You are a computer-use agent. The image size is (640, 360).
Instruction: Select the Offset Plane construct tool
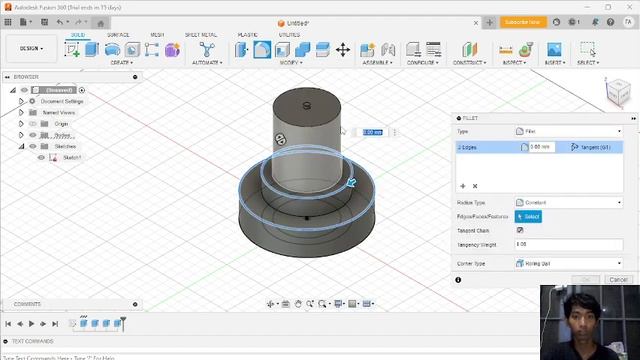tap(469, 50)
